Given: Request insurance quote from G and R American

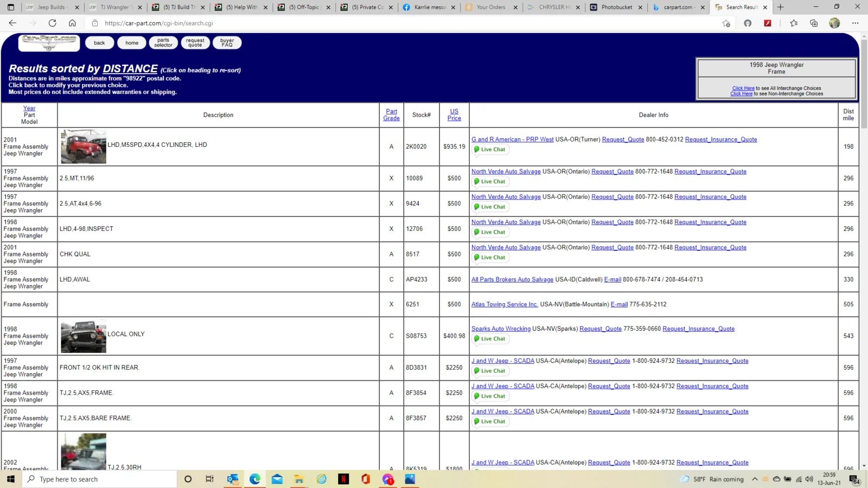Looking at the screenshot, I should pos(721,139).
